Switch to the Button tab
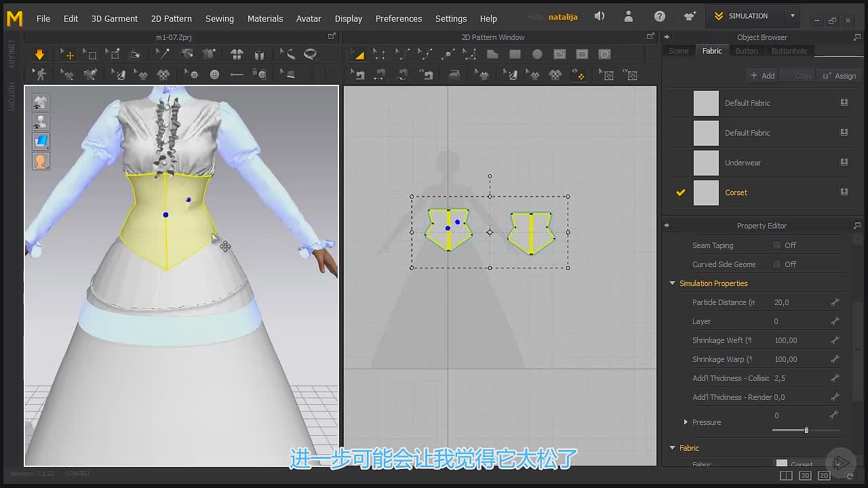The image size is (868, 488). (747, 51)
